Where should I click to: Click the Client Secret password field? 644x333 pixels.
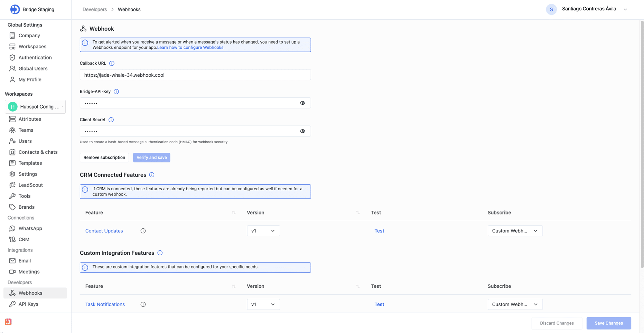[195, 131]
